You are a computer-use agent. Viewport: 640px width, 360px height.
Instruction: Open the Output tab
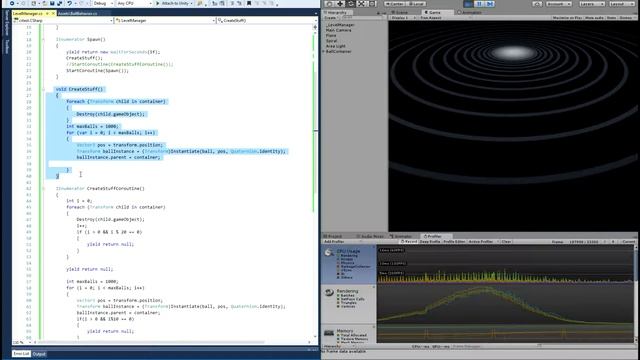click(x=39, y=354)
